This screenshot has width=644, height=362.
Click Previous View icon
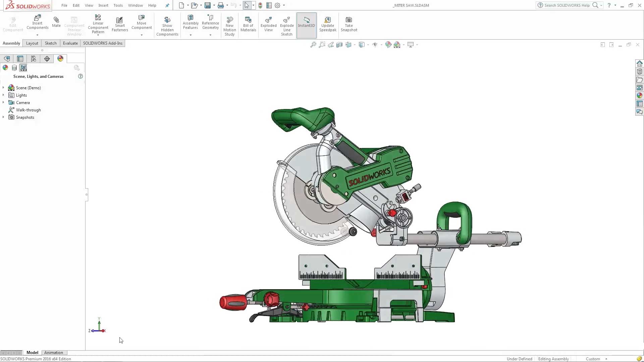(x=331, y=45)
